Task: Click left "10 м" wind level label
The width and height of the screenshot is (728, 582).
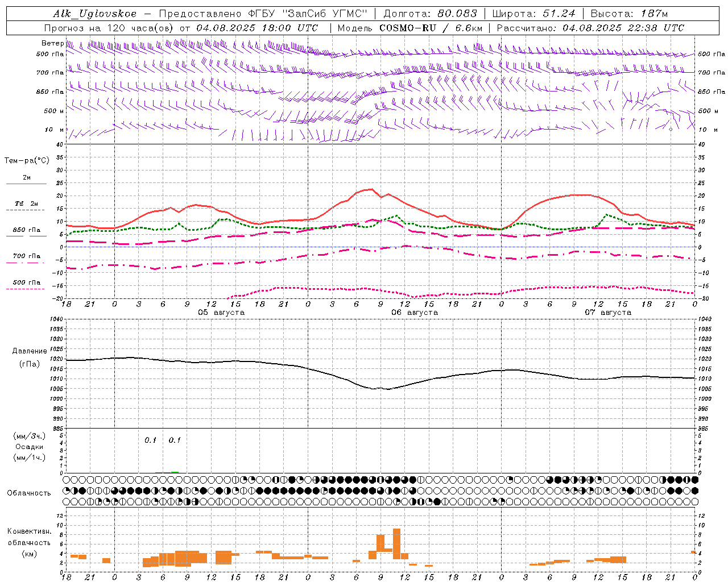Action: click(55, 130)
